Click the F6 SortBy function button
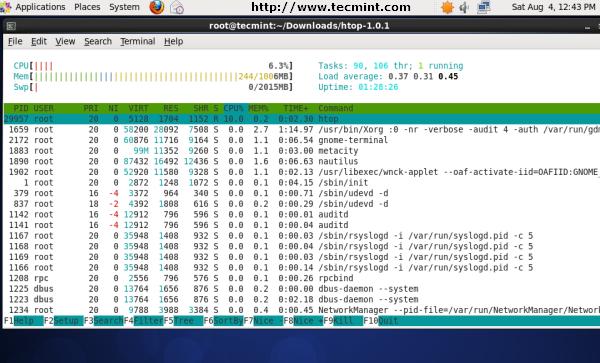 click(223, 321)
